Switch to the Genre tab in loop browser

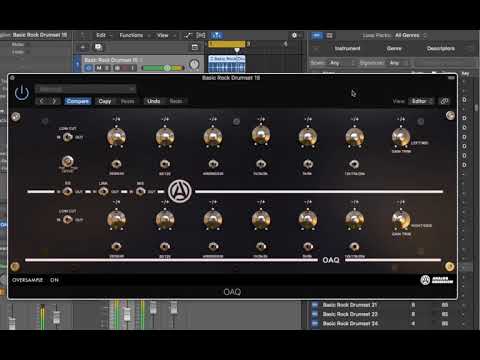[x=394, y=48]
